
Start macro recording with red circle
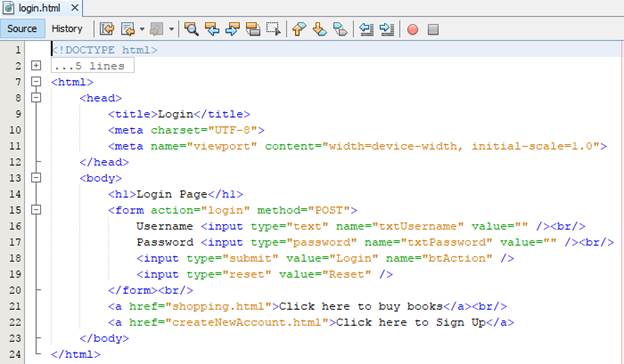[413, 29]
